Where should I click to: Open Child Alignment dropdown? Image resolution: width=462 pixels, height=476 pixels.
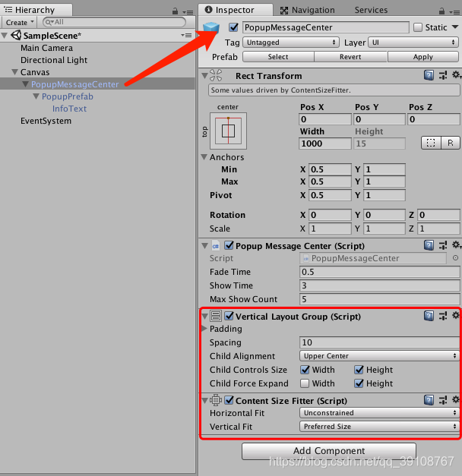point(379,356)
